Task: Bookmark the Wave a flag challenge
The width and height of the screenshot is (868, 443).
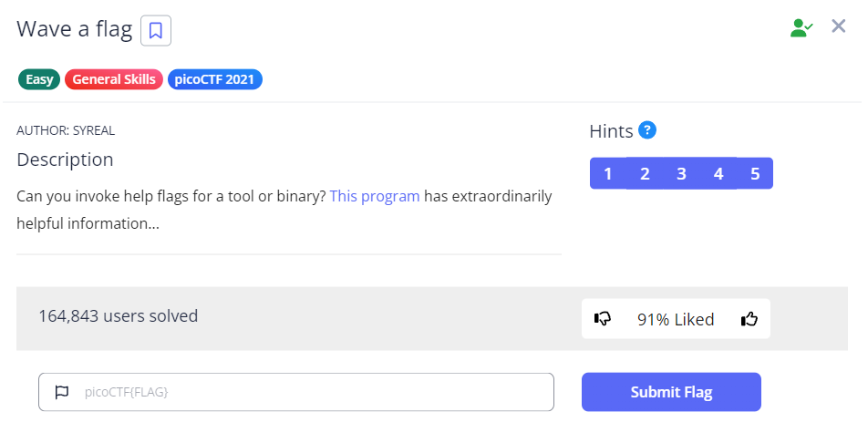Action: coord(156,30)
